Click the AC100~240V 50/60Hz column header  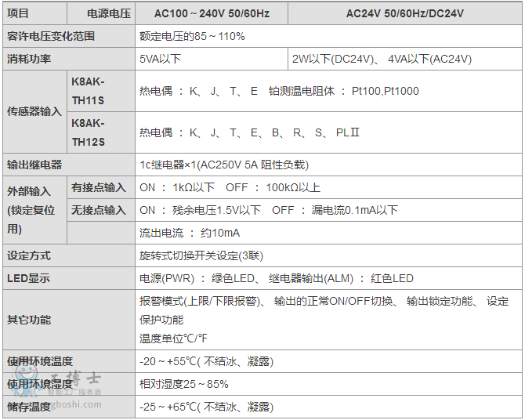pyautogui.click(x=199, y=13)
